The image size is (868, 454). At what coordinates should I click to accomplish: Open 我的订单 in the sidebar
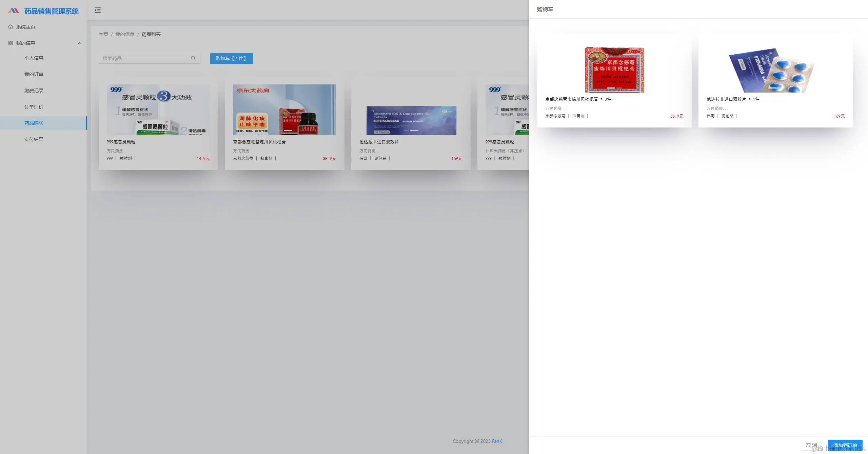(x=34, y=74)
